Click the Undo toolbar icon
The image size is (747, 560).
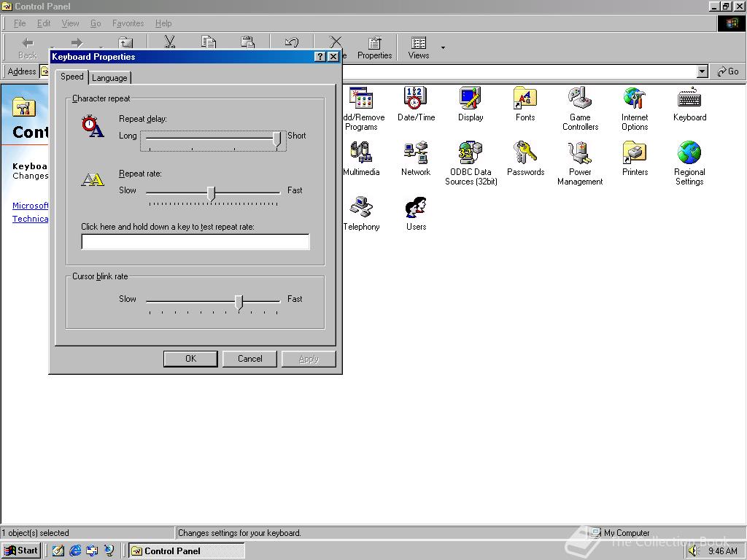tap(292, 43)
